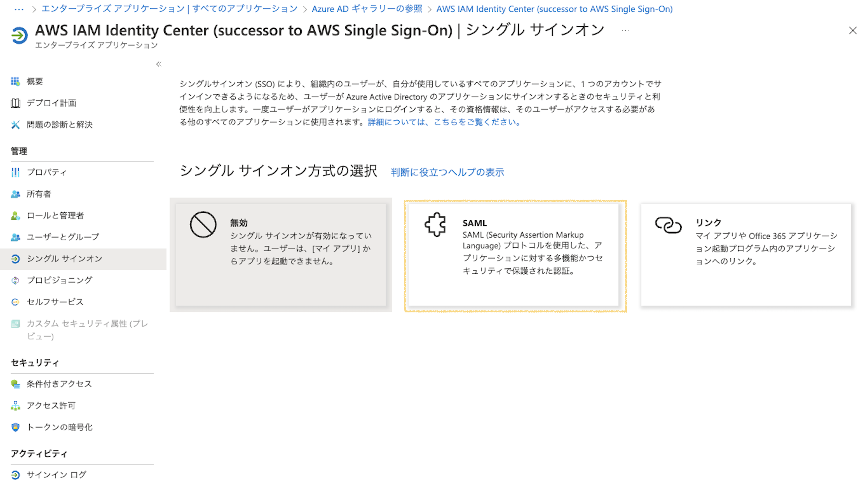Select the 無効 sign-on method card
The height and width of the screenshot is (488, 868).
pyautogui.click(x=281, y=255)
